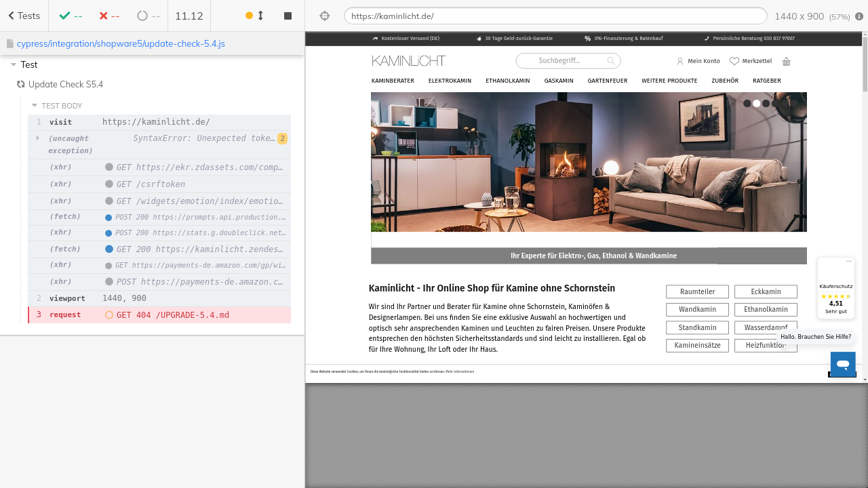Expand the uncaught exception log entry
The height and width of the screenshot is (488, 868).
pyautogui.click(x=38, y=138)
